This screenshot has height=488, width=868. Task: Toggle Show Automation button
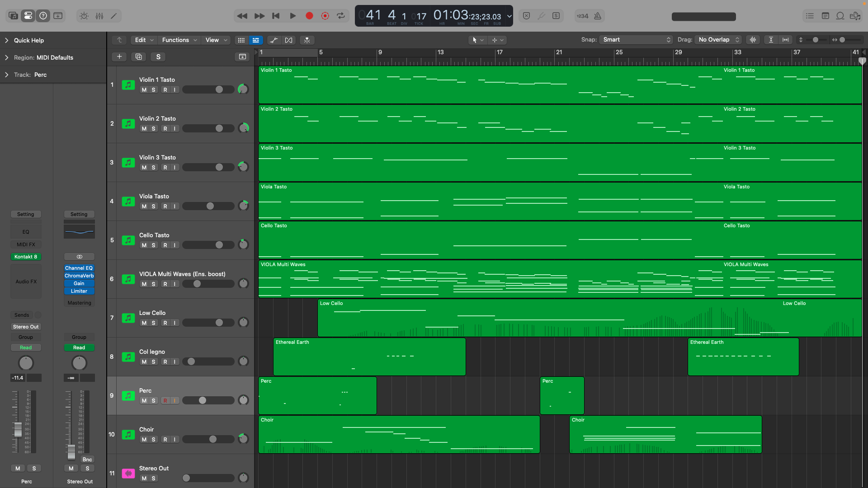tap(274, 40)
